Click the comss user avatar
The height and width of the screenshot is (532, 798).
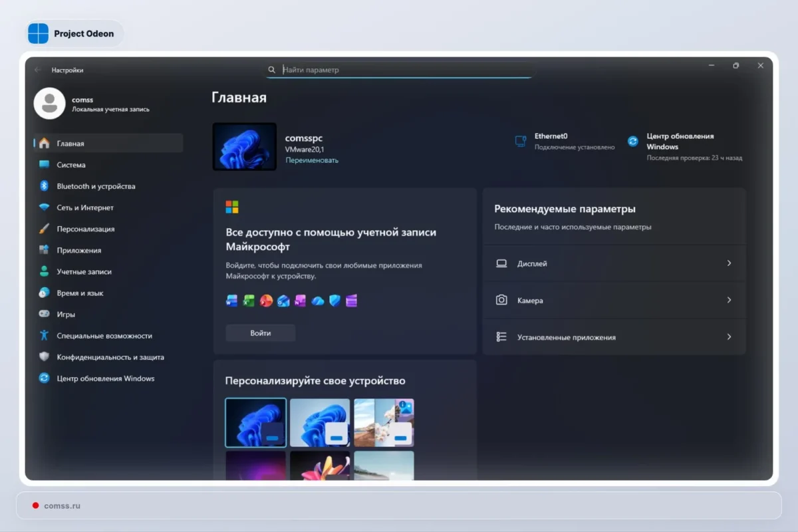pyautogui.click(x=49, y=103)
